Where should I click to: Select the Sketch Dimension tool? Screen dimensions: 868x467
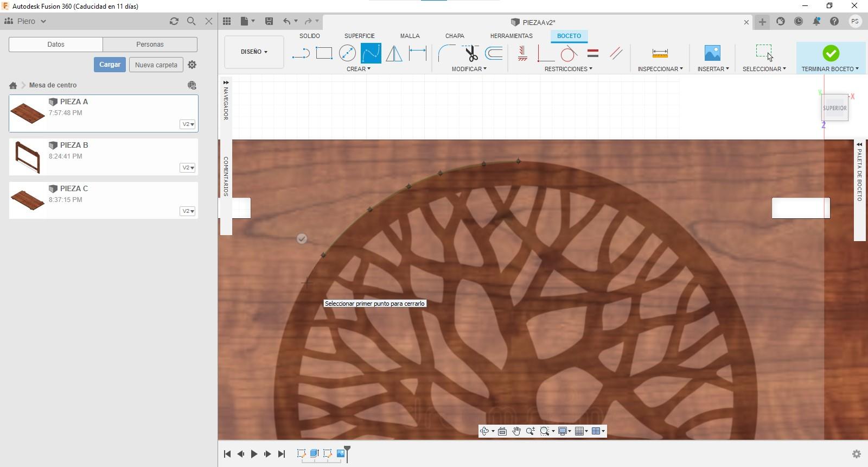coord(417,53)
